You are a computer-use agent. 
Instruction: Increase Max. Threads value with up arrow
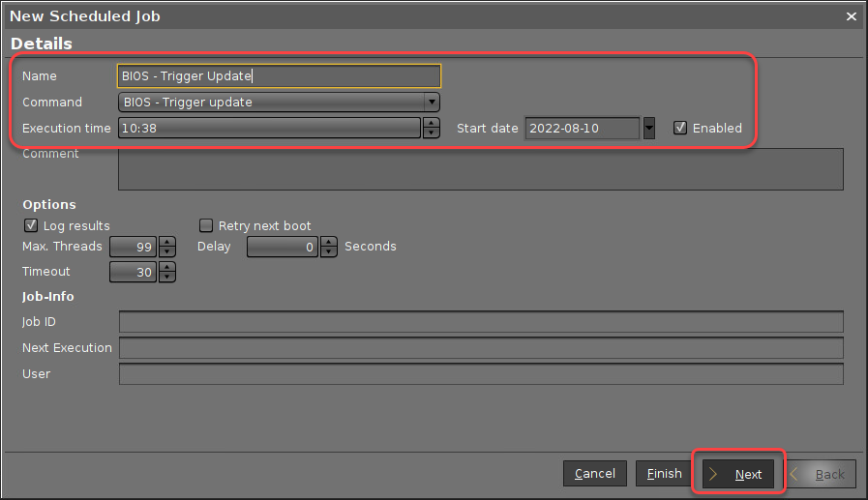point(166,242)
